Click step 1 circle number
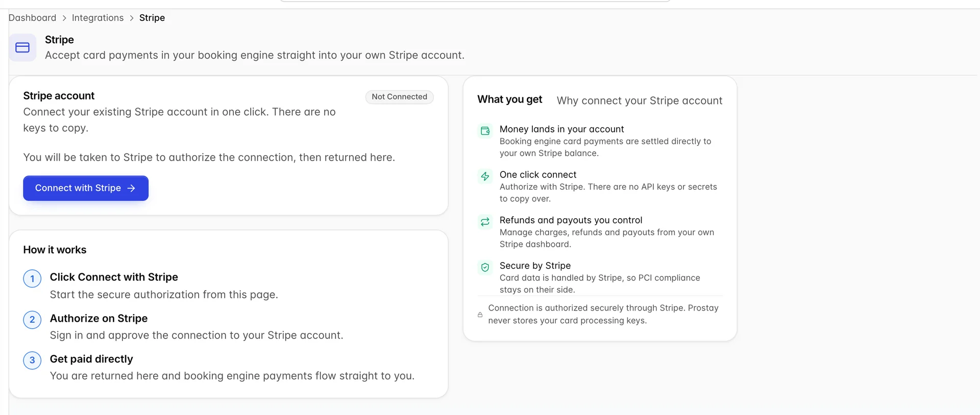 coord(32,278)
